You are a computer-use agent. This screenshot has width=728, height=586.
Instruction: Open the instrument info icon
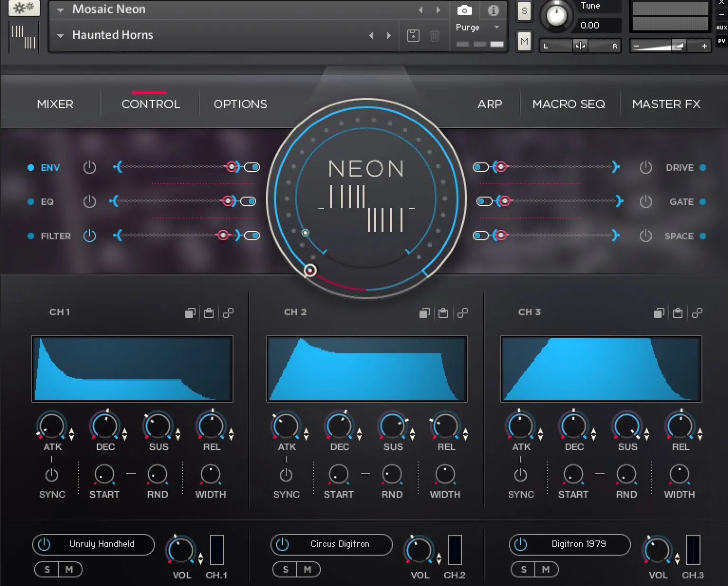click(493, 10)
